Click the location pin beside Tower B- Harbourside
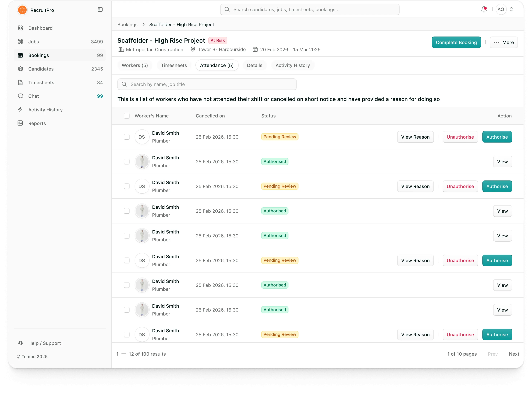Screen dimensions: 532x393 click(193, 49)
